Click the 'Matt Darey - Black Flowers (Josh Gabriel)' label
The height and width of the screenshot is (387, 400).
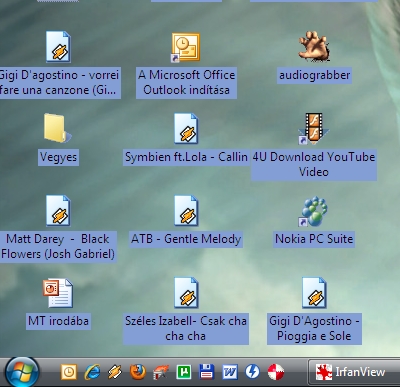[58, 247]
